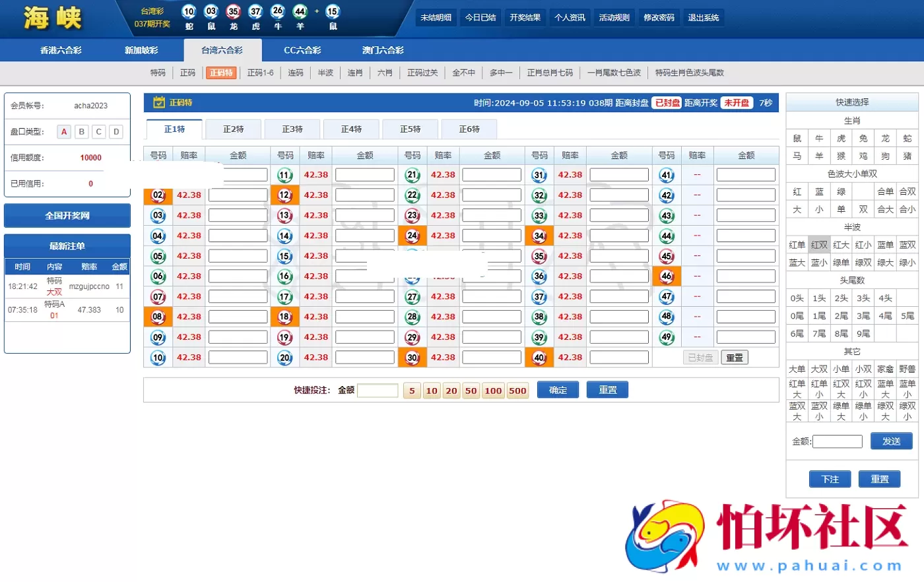The width and height of the screenshot is (924, 582).
Task: Toggle 合单 option in the quick select panel
Action: pyautogui.click(x=885, y=191)
